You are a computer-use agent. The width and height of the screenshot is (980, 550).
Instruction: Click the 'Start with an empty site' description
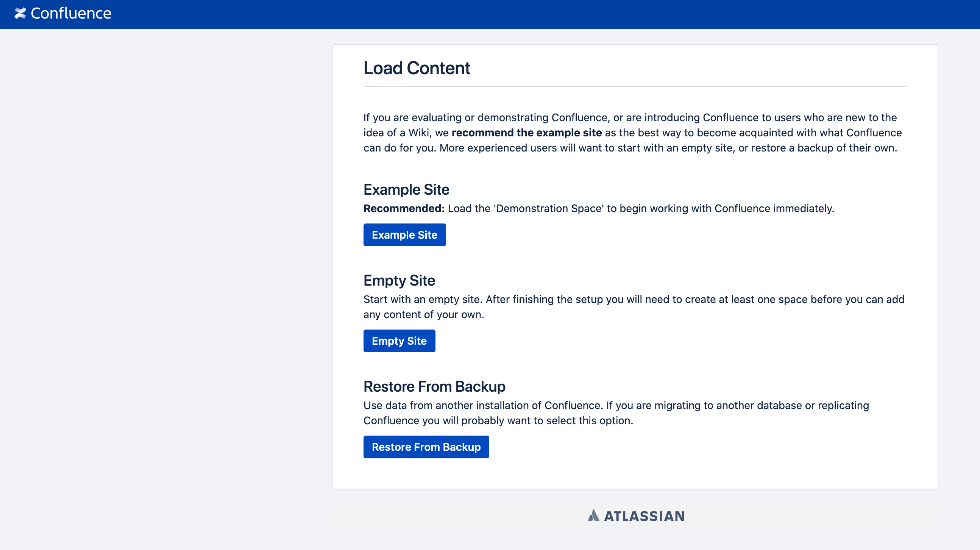[634, 307]
